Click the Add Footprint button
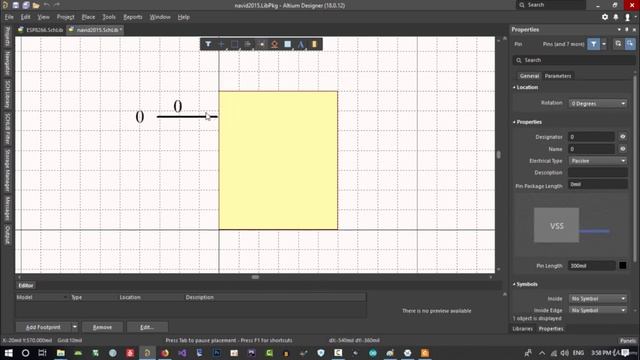This screenshot has height=360, width=640. coord(43,327)
